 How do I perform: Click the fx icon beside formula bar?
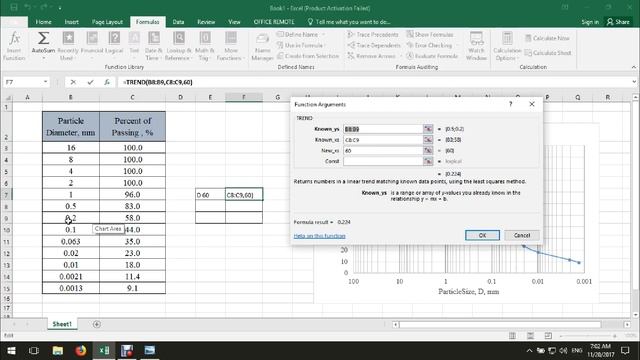[107, 82]
